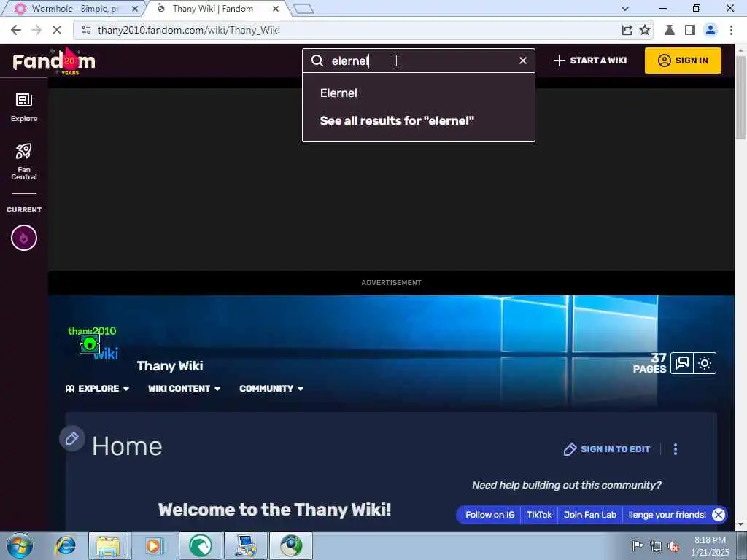Click the 37 Pages counter
The width and height of the screenshot is (747, 560).
tap(649, 363)
